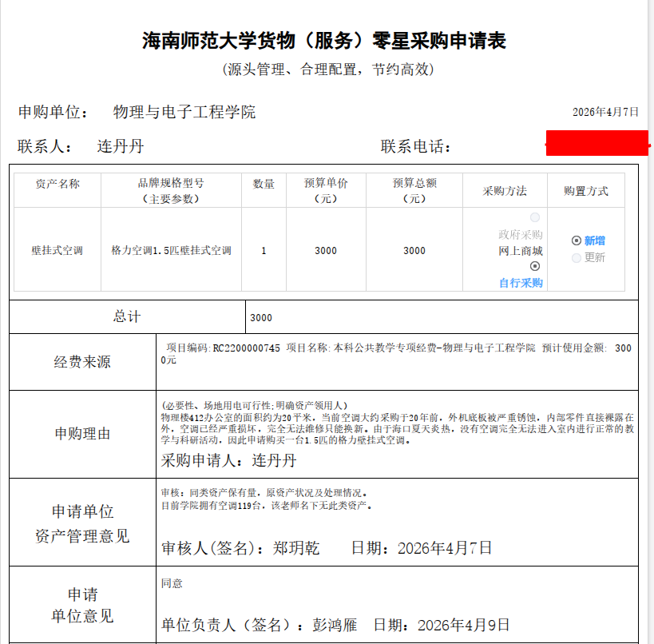Click the 单位负责人 signature 彭鸿雁
The height and width of the screenshot is (644, 654).
(x=334, y=625)
